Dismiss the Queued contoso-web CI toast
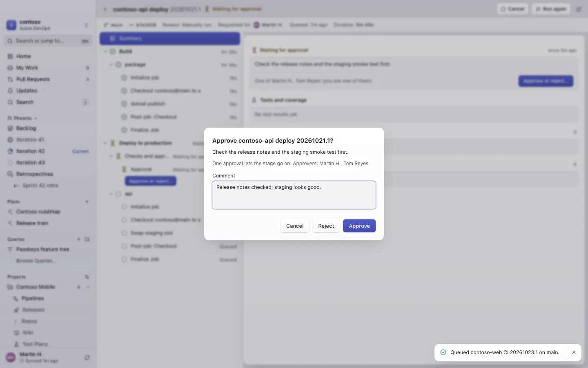This screenshot has height=368, width=588. (574, 352)
